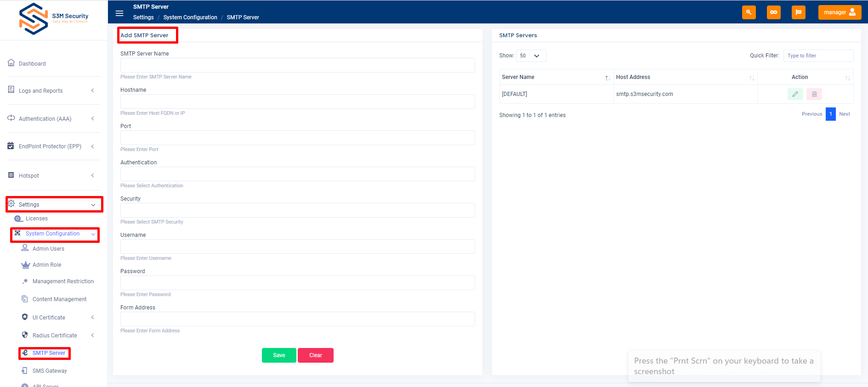The height and width of the screenshot is (387, 868).
Task: Edit the [DEFAULT] SMTP server entry
Action: click(795, 94)
